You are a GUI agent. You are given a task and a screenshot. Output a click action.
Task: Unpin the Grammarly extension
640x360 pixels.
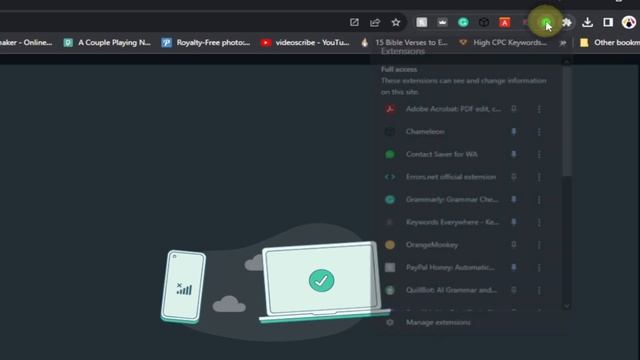click(x=513, y=199)
